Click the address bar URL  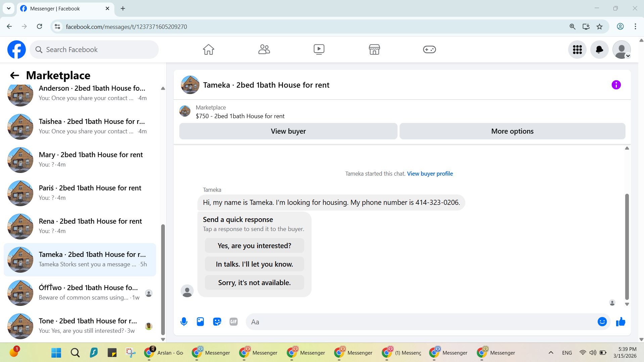[x=126, y=27]
